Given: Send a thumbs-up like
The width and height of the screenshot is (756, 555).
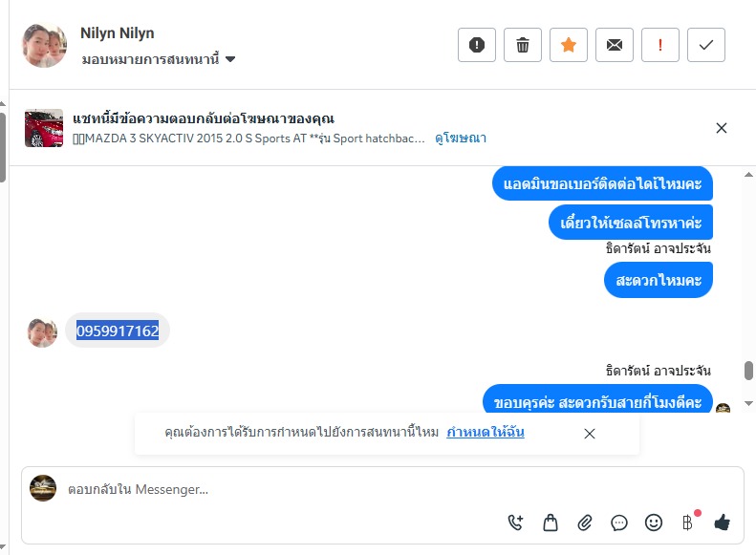Looking at the screenshot, I should tap(722, 523).
